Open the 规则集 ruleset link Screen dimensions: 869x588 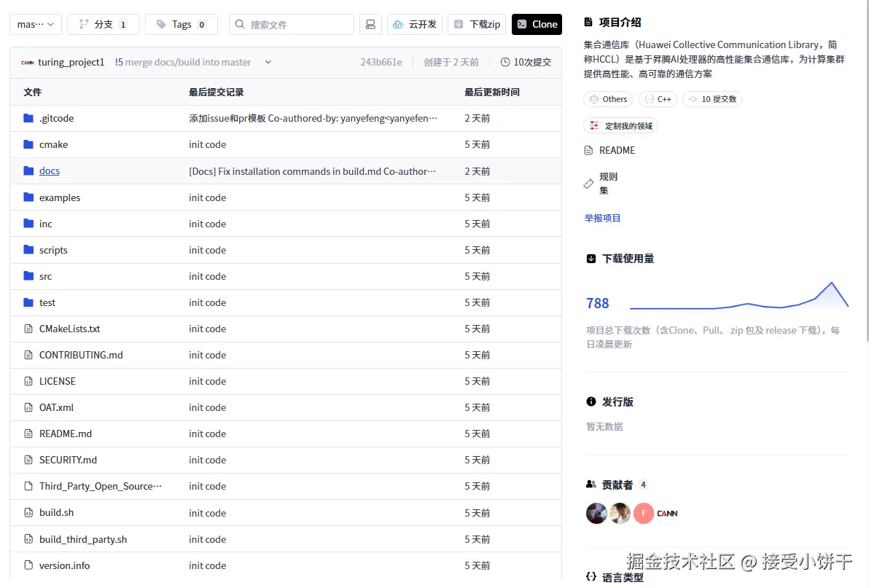tap(601, 184)
